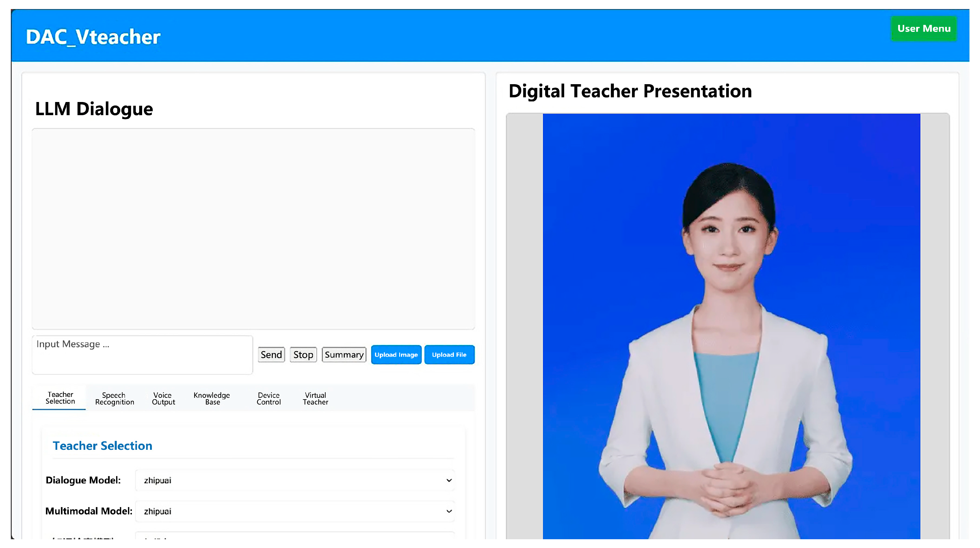The image size is (980, 548).
Task: Click the DAC_Vteacher header title
Action: (x=93, y=37)
